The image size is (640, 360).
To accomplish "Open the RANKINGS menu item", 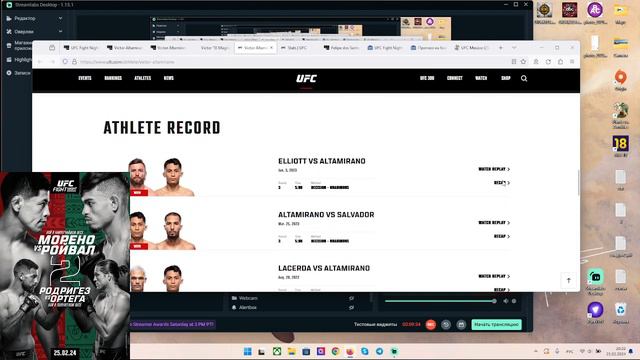I will coord(113,78).
